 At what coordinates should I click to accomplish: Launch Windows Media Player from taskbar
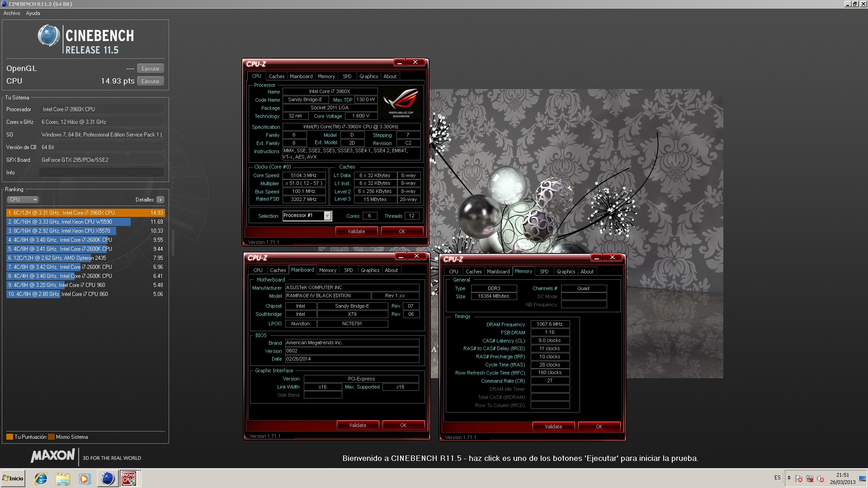point(85,479)
